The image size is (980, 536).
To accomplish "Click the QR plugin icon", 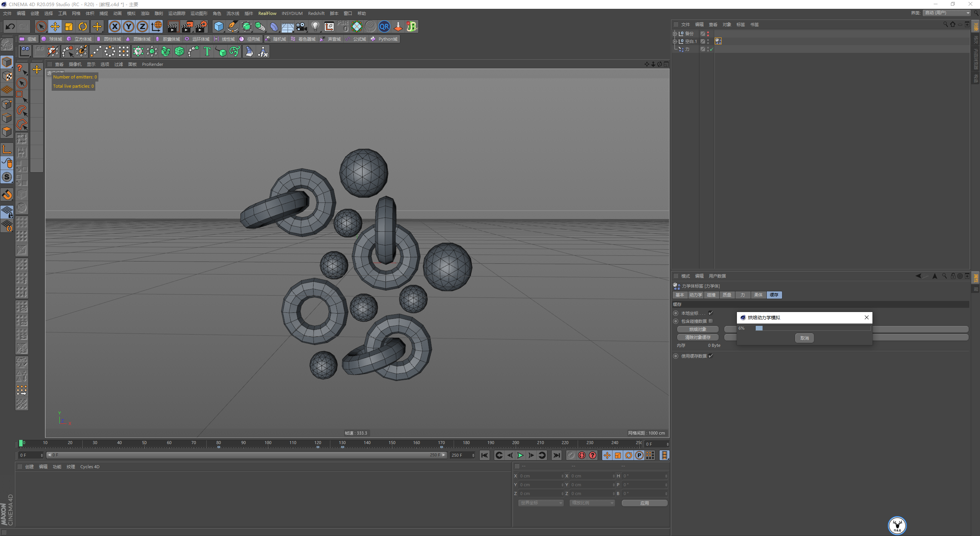I will [x=384, y=26].
